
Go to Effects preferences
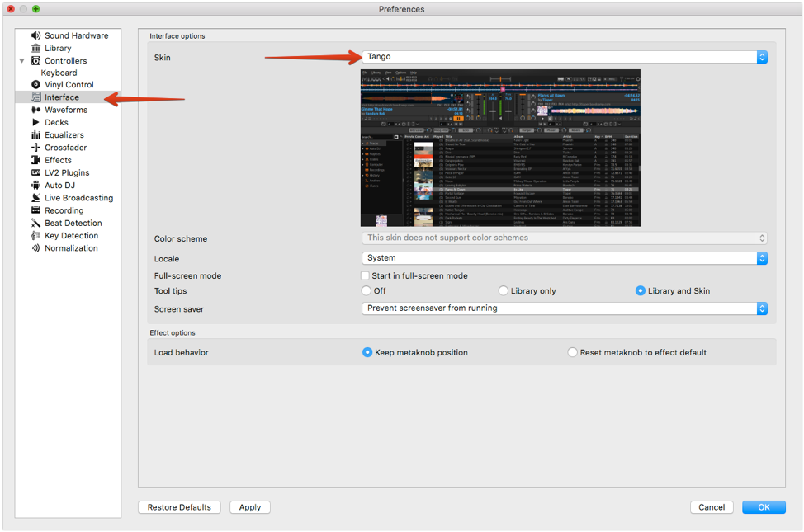58,160
